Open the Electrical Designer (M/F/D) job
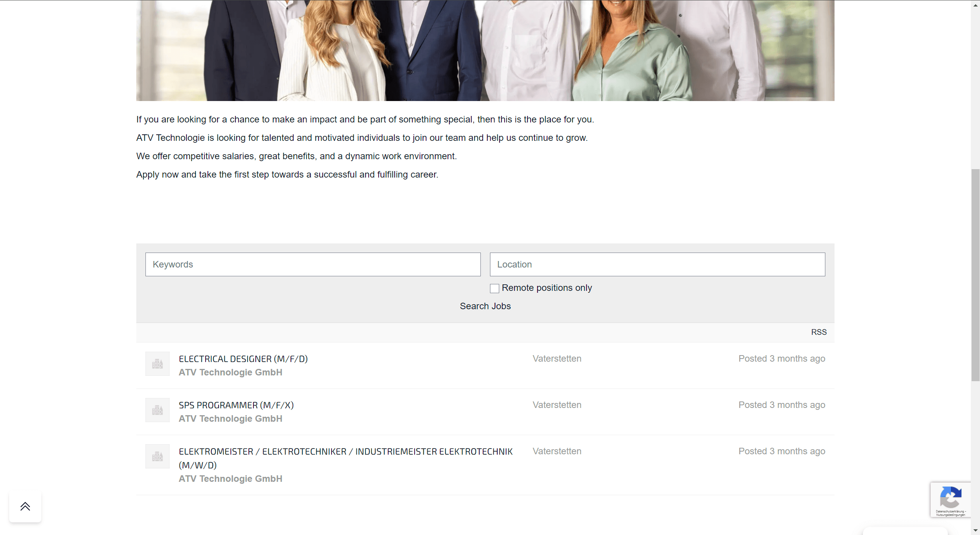Screen dimensions: 980x535 point(243,359)
